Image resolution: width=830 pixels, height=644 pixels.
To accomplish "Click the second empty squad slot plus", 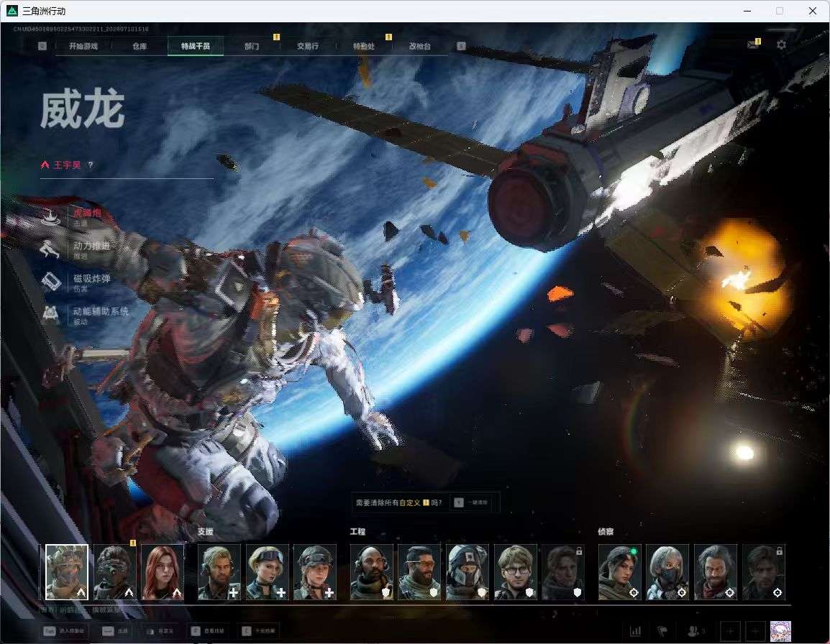I will point(755,631).
